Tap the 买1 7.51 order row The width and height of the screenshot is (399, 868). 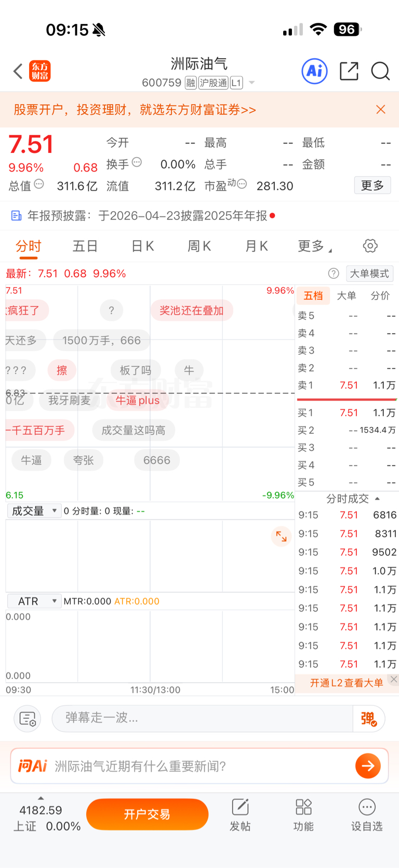347,413
